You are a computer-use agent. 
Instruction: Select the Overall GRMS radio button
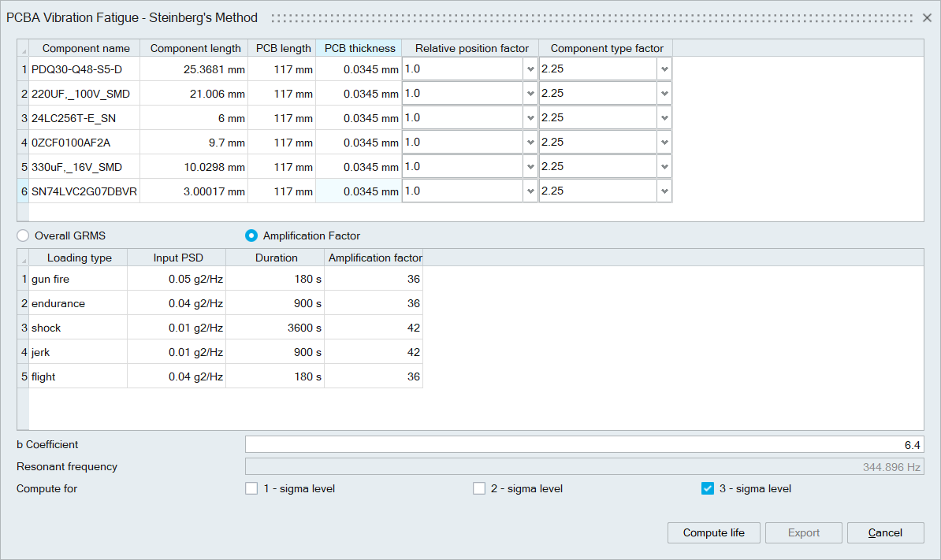[x=23, y=235]
